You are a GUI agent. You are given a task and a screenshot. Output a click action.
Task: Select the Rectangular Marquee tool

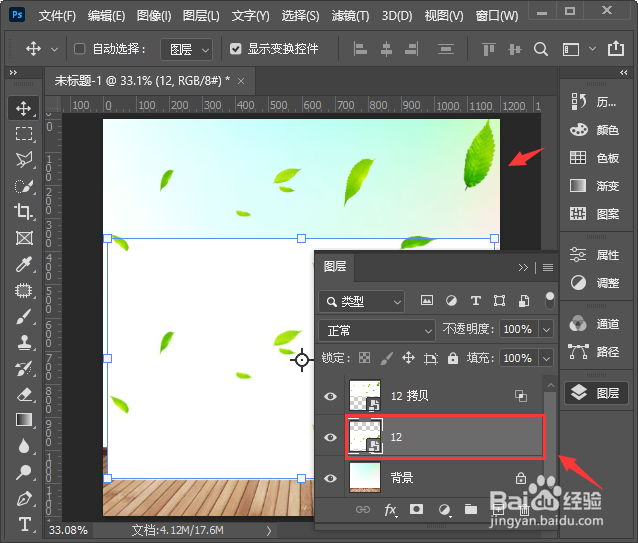tap(24, 134)
